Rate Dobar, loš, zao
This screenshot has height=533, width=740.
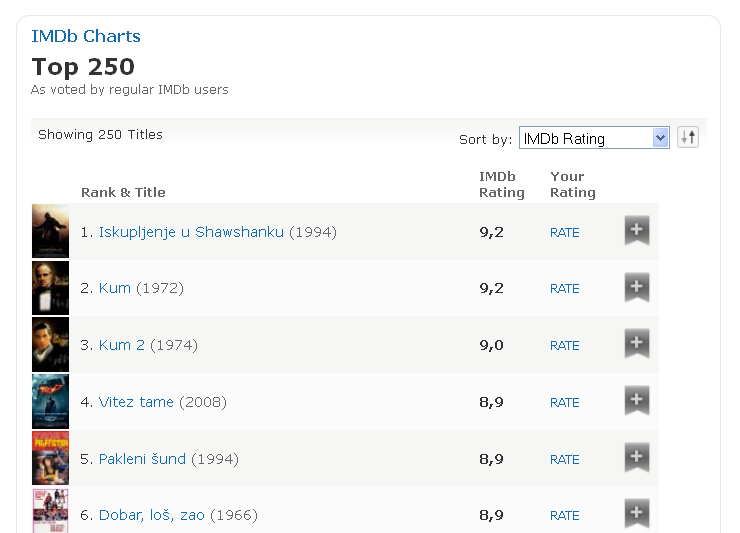564,516
